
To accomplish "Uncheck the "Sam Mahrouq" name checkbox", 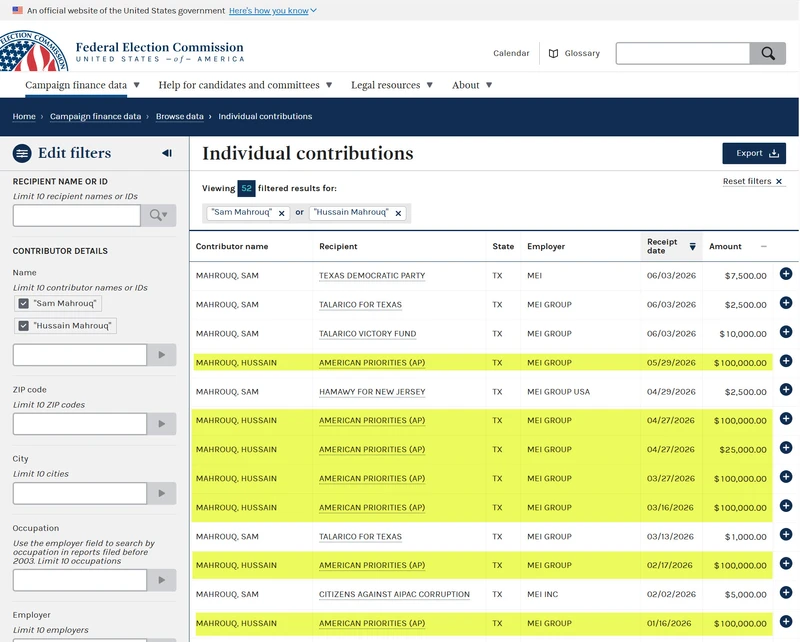I will click(x=23, y=304).
